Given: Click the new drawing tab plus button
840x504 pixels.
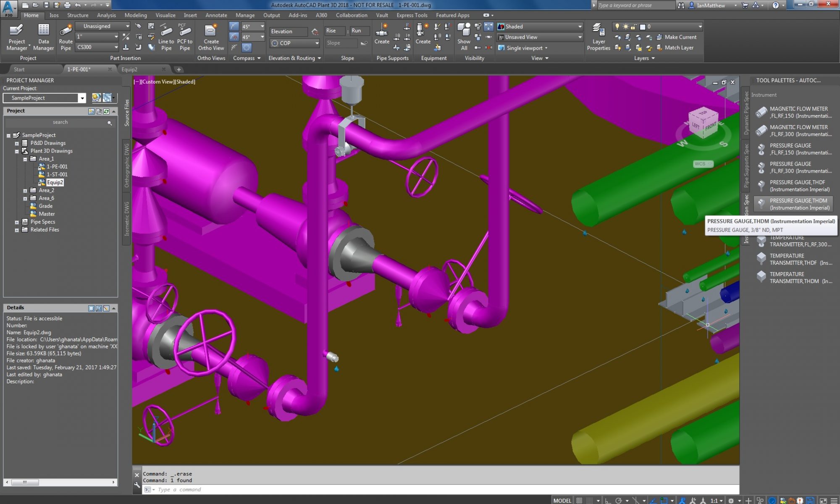Looking at the screenshot, I should point(178,69).
